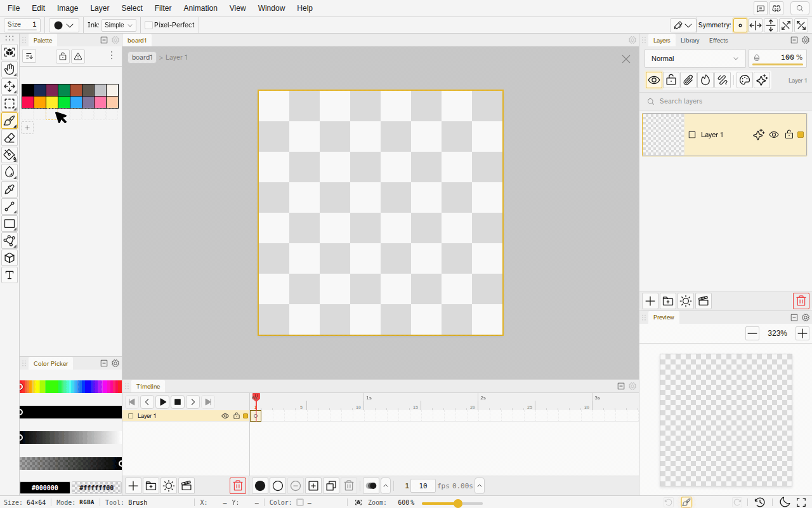Click horizontal symmetry icon

(x=756, y=25)
